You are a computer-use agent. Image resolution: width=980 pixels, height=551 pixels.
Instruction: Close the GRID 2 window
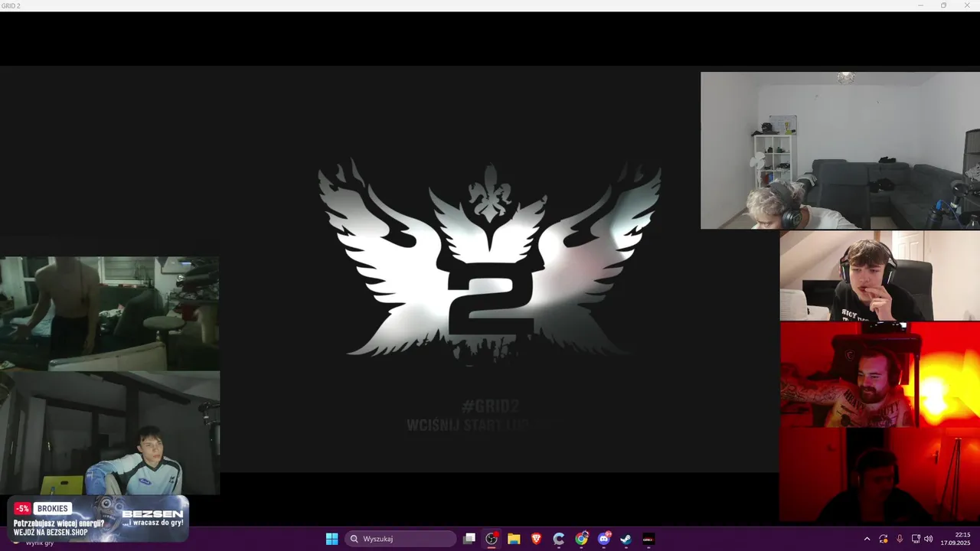(967, 5)
